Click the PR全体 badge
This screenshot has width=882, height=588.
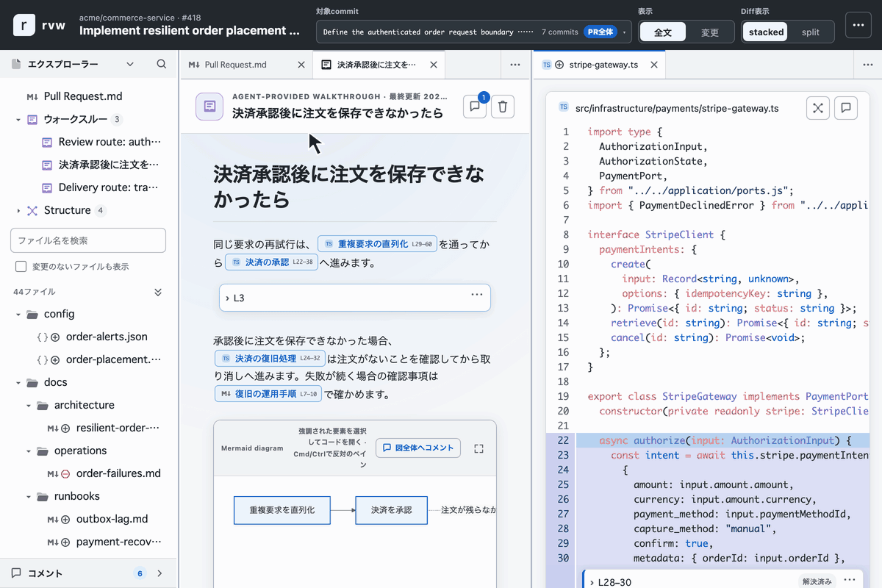tap(600, 32)
